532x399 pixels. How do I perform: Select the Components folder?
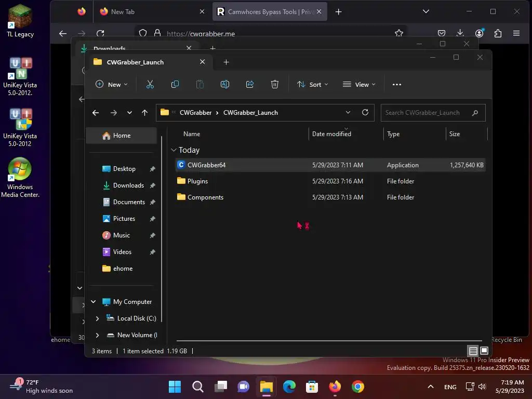coord(330,197)
